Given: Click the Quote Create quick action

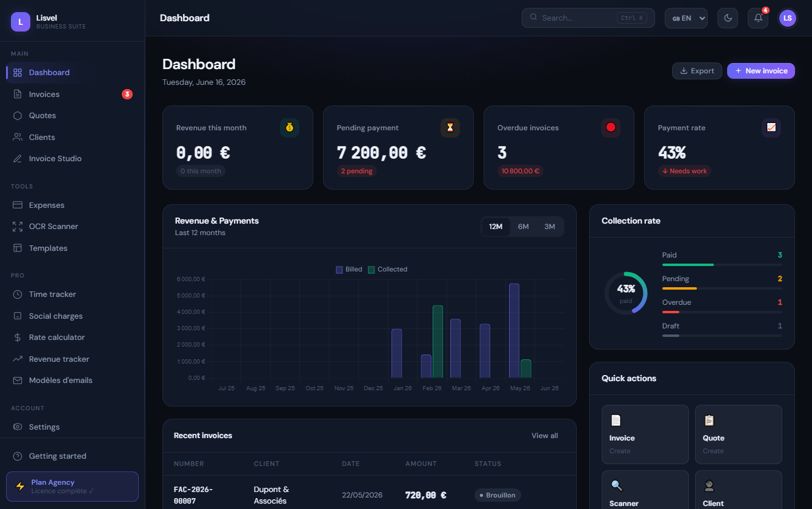Looking at the screenshot, I should tap(739, 434).
